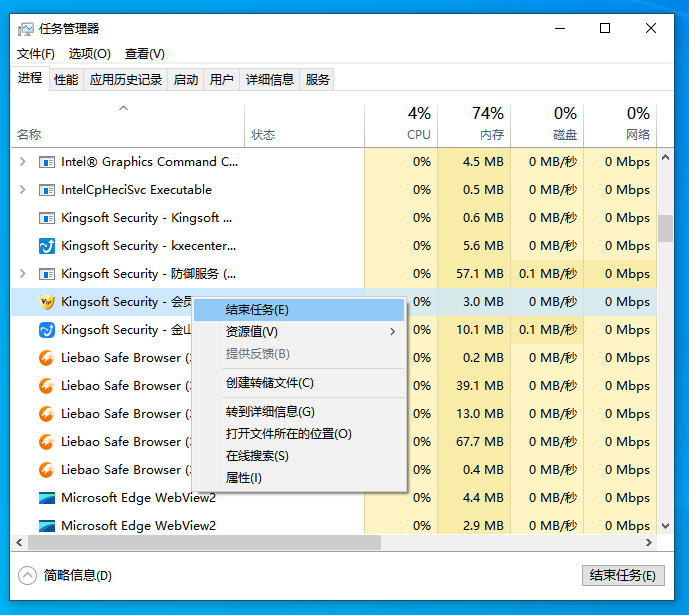Expand the IntelCpHeciSvc Executable process group
Image resolution: width=689 pixels, height=615 pixels.
[x=22, y=190]
